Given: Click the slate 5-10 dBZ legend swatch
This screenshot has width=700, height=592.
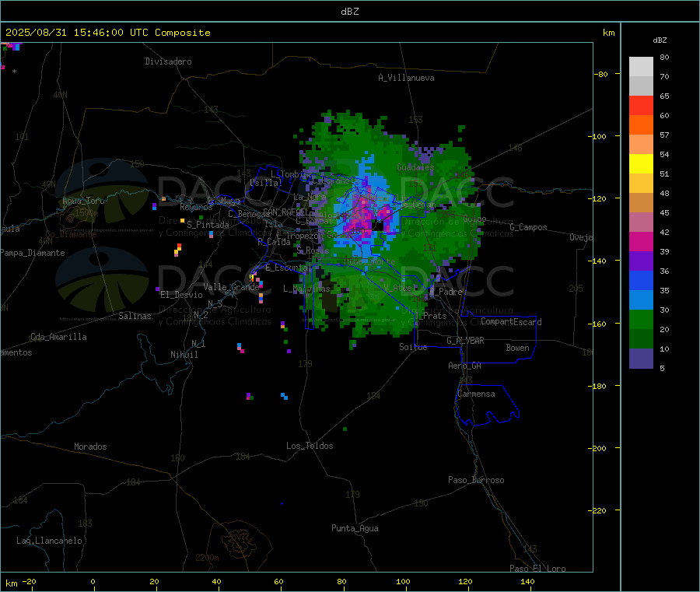Looking at the screenshot, I should [641, 359].
